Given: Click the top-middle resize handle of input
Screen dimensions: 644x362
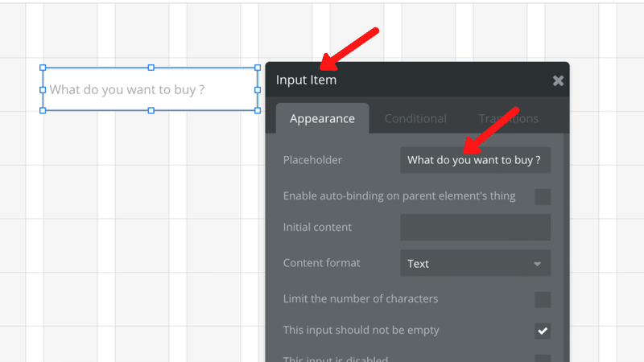Looking at the screenshot, I should tap(151, 68).
